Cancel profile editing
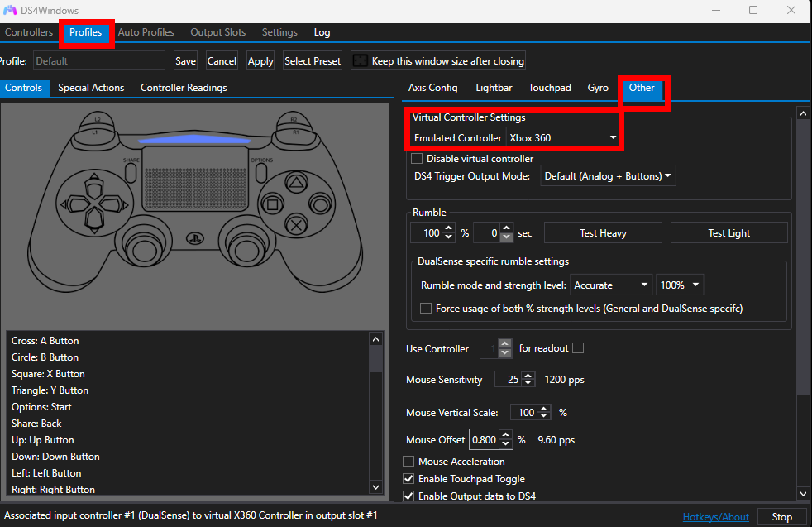 tap(222, 61)
